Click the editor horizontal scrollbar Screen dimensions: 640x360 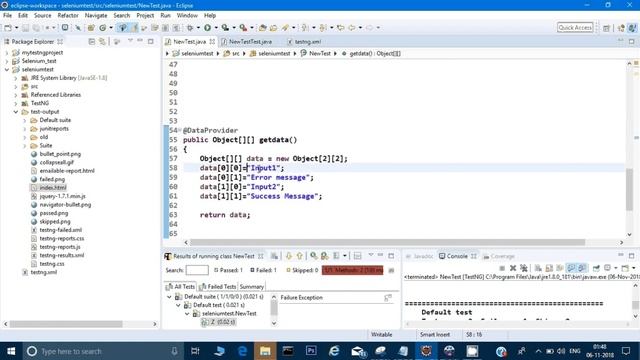point(387,242)
